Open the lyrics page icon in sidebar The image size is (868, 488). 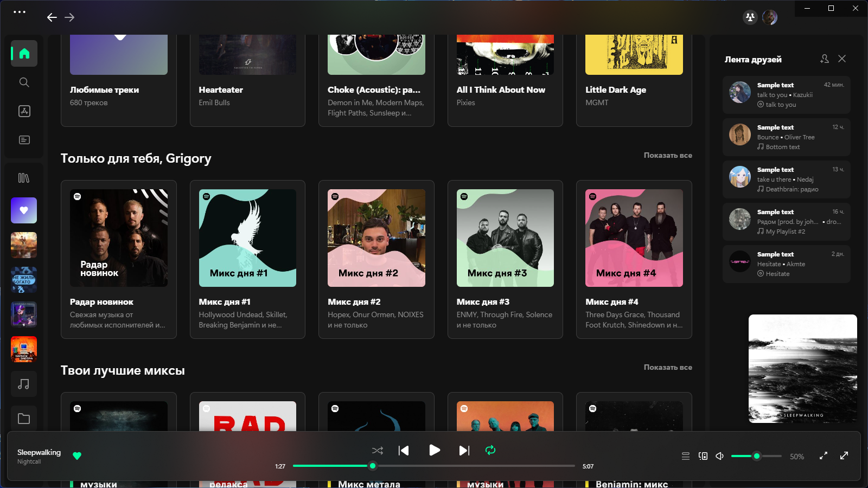point(24,140)
